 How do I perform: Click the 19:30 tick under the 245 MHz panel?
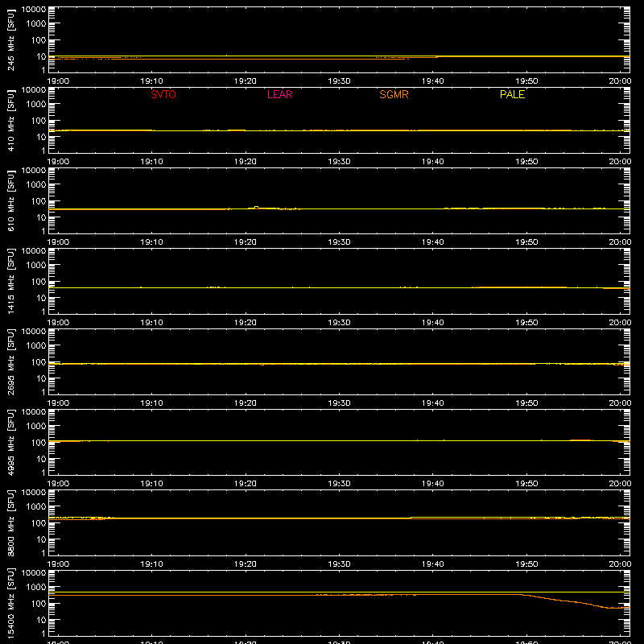[339, 81]
